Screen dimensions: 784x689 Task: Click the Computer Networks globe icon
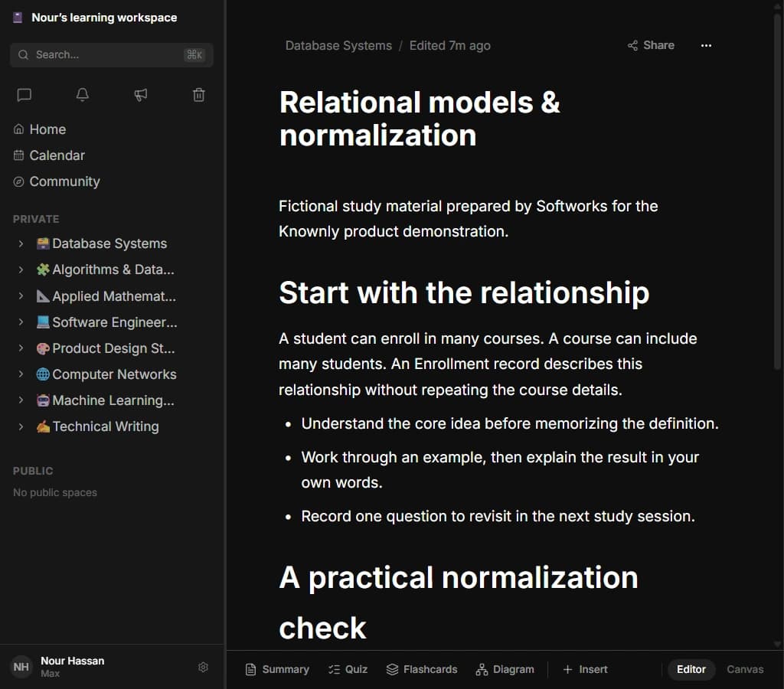[43, 374]
